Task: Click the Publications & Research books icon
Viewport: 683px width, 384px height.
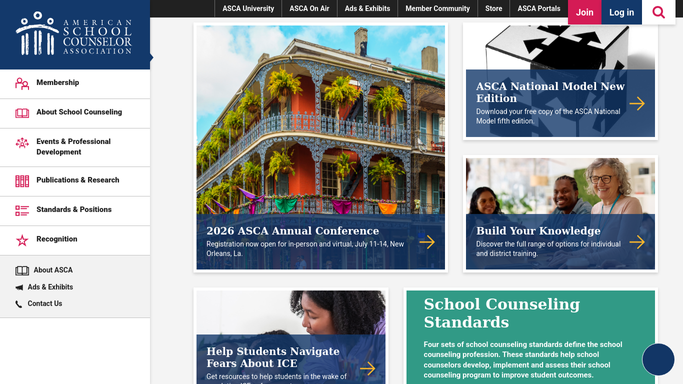Action: point(22,181)
